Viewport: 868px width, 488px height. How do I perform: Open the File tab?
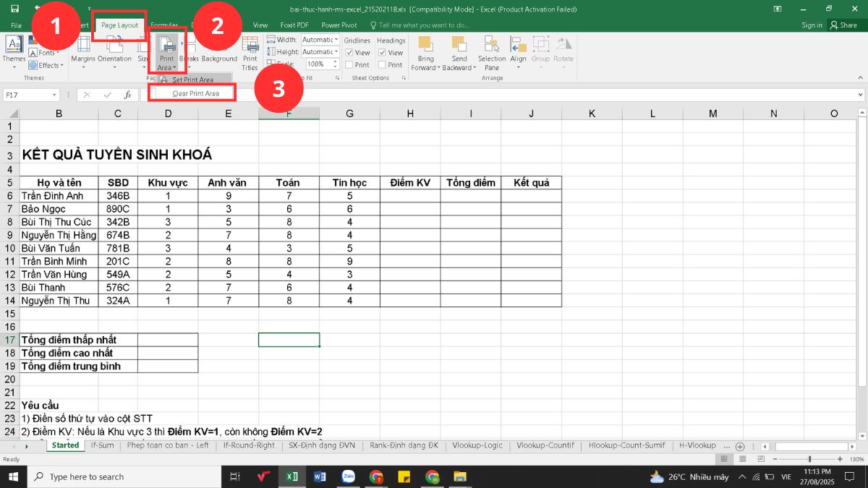click(x=16, y=25)
